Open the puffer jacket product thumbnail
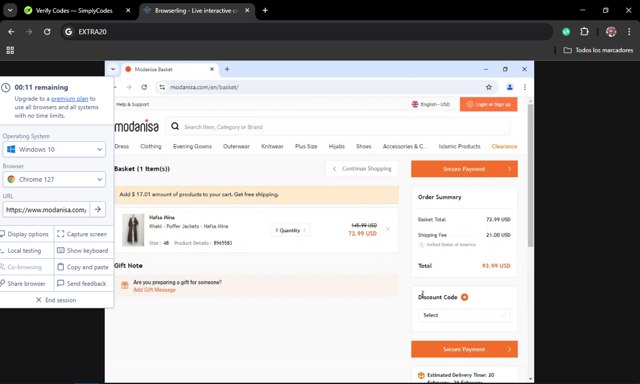Viewport: 640px width, 384px height. pyautogui.click(x=133, y=230)
